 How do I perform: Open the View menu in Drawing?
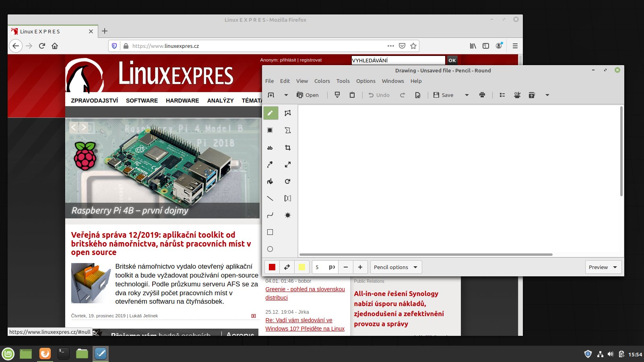(x=302, y=81)
